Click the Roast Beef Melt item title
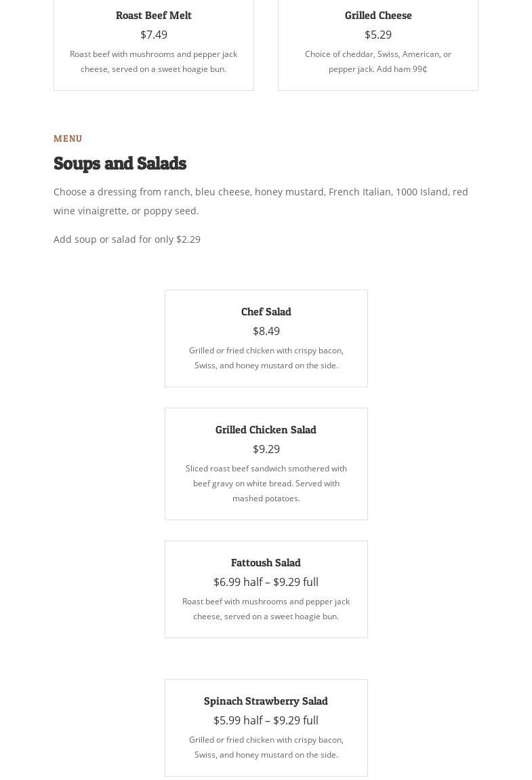The height and width of the screenshot is (780, 532). (x=154, y=15)
